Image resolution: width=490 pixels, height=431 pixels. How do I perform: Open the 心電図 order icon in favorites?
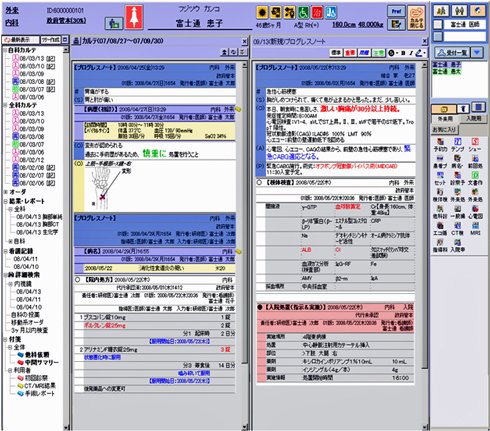click(x=475, y=212)
